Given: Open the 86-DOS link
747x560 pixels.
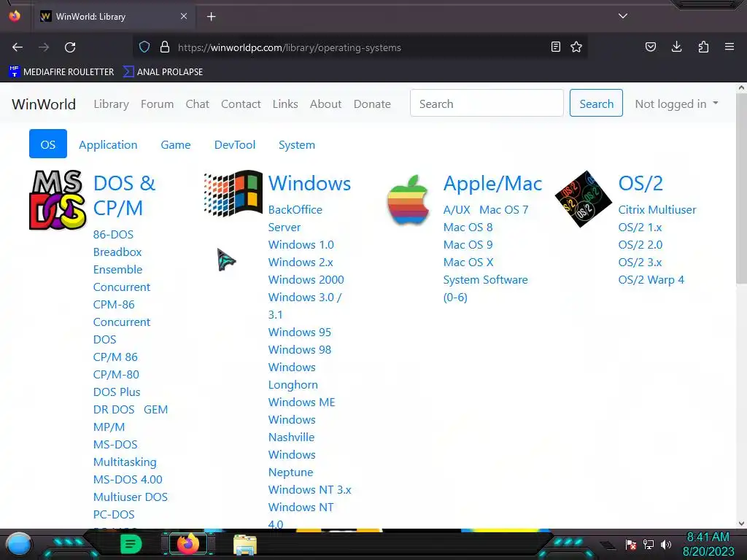Looking at the screenshot, I should point(113,234).
